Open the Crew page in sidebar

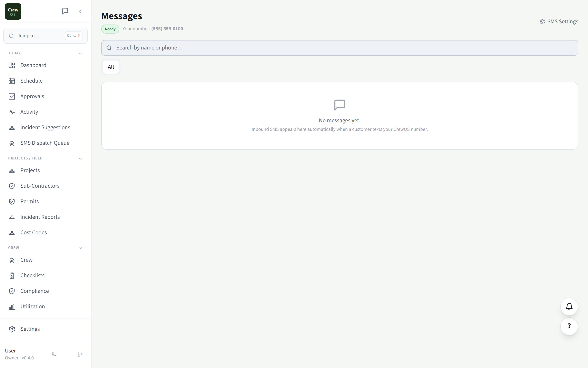(46, 260)
